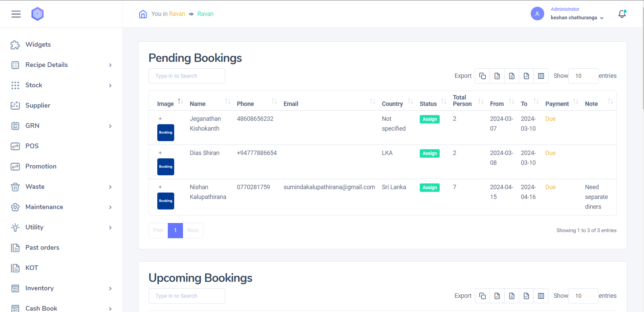
Task: Open column visibility for Pending Bookings
Action: pos(541,76)
